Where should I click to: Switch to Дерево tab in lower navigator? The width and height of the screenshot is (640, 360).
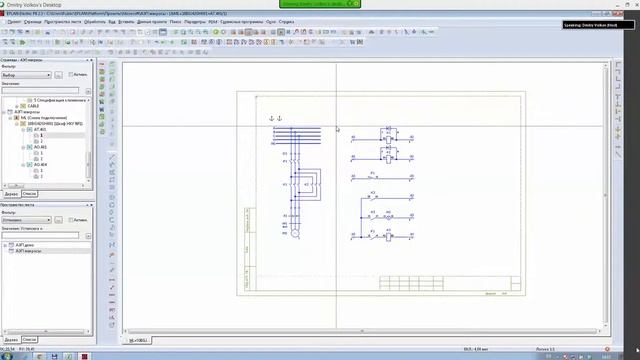coord(11,340)
